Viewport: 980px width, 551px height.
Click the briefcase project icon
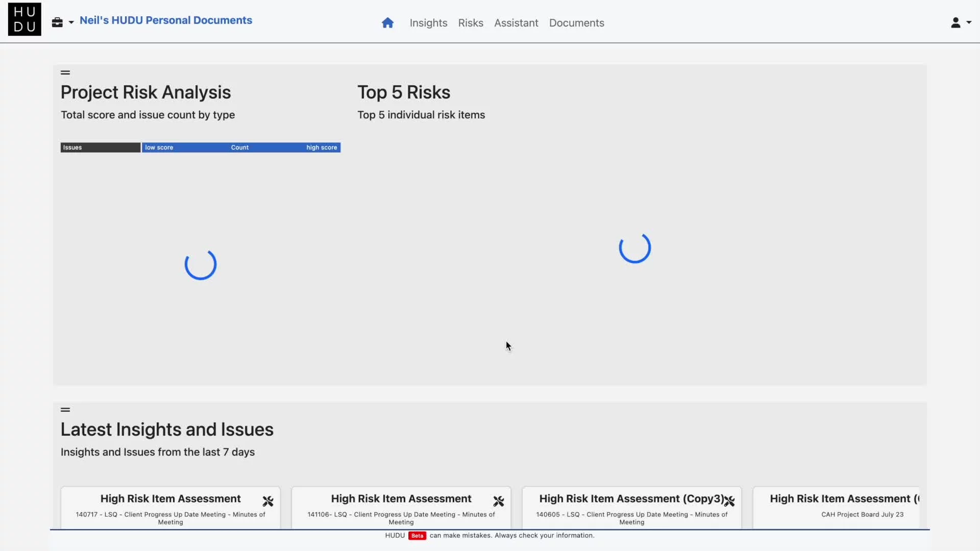57,22
